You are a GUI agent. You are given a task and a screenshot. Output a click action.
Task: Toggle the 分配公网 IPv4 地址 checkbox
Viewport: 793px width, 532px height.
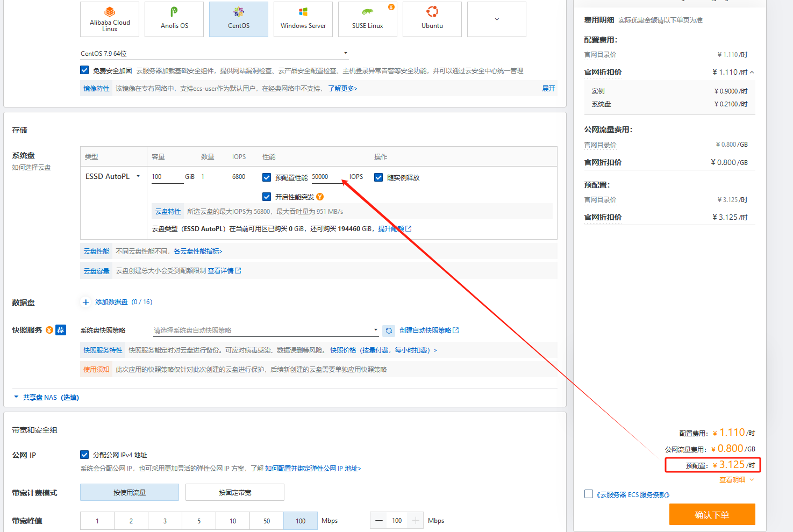coord(84,455)
